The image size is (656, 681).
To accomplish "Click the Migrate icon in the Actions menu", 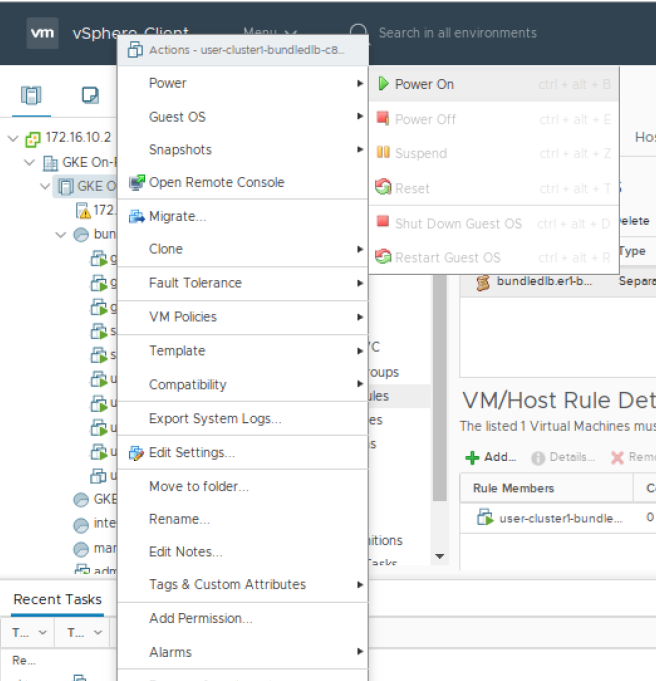I will (137, 217).
